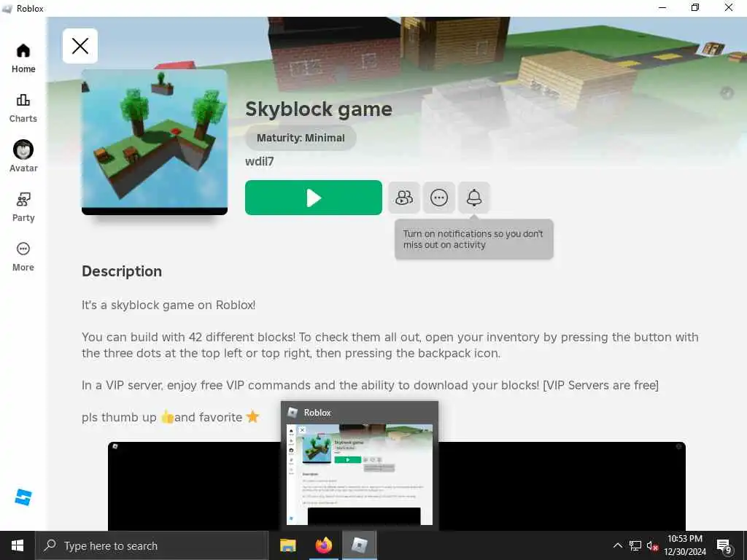
Task: Open the Windows Start menu
Action: pos(18,545)
